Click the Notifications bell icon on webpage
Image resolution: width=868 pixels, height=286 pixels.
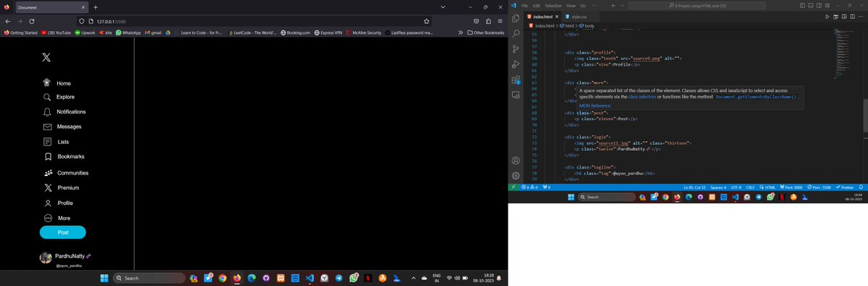pos(47,112)
